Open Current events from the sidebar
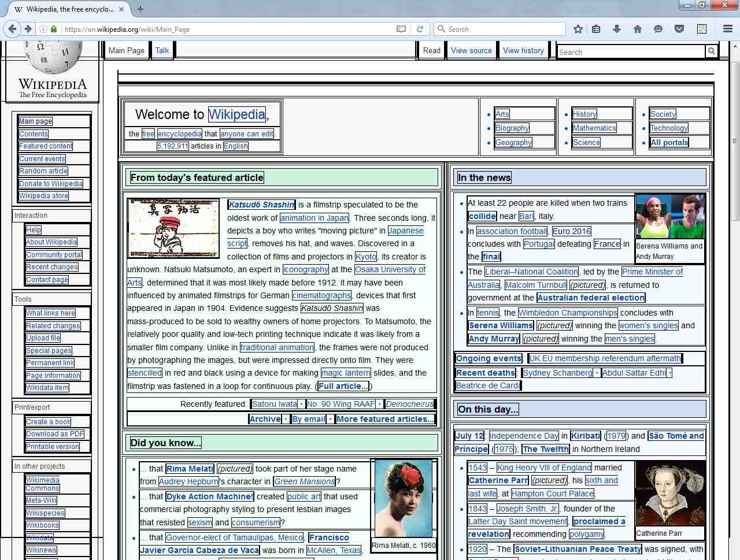740x560 pixels. point(42,159)
